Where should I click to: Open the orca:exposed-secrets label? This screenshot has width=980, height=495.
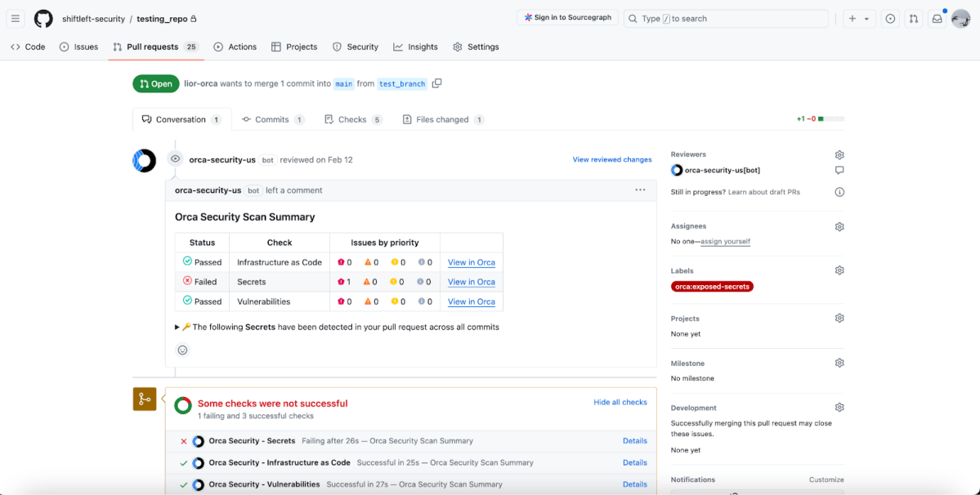click(712, 287)
